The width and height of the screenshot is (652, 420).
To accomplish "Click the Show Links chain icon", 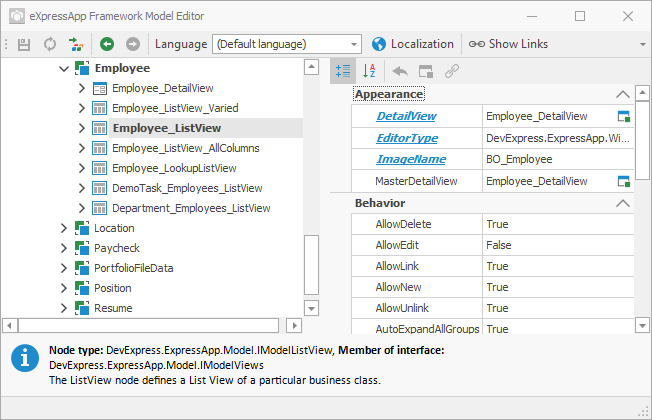I will (477, 44).
